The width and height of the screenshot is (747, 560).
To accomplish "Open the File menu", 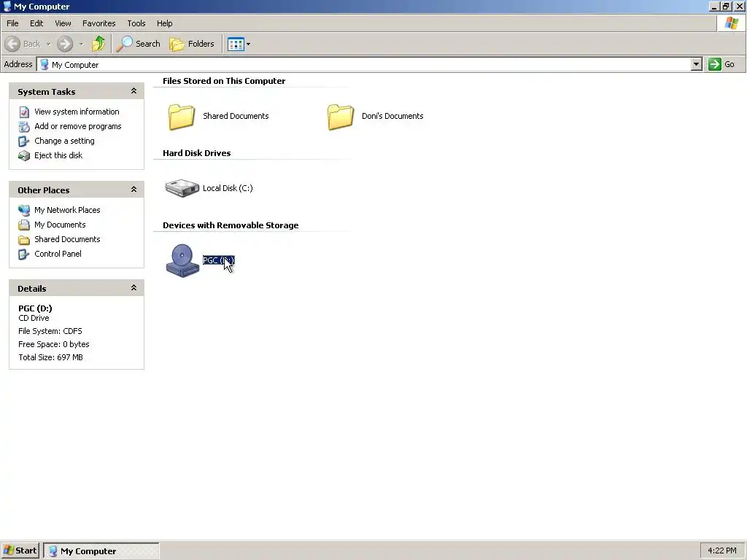I will (12, 23).
